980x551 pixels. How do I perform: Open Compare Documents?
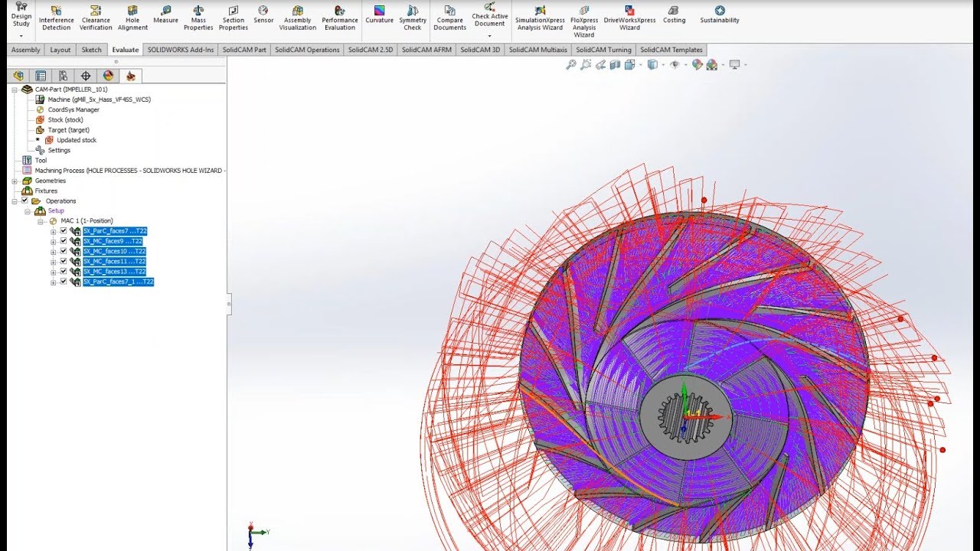[x=449, y=18]
